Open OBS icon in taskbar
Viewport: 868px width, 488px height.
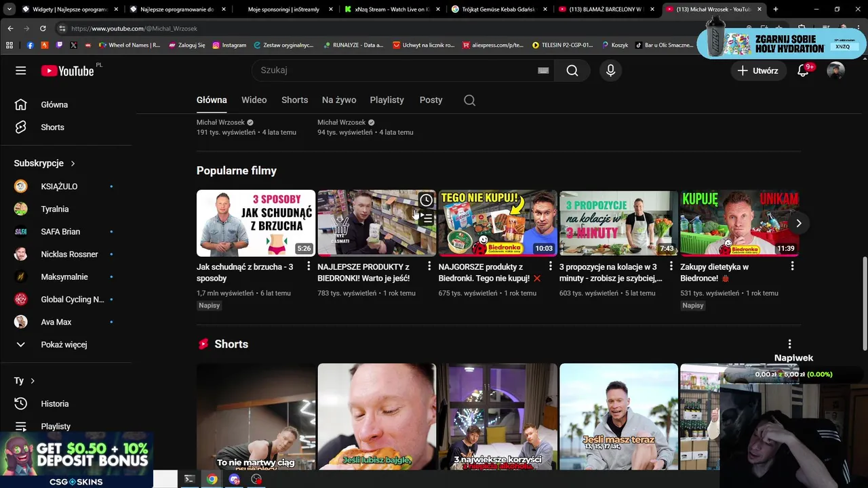(x=256, y=479)
